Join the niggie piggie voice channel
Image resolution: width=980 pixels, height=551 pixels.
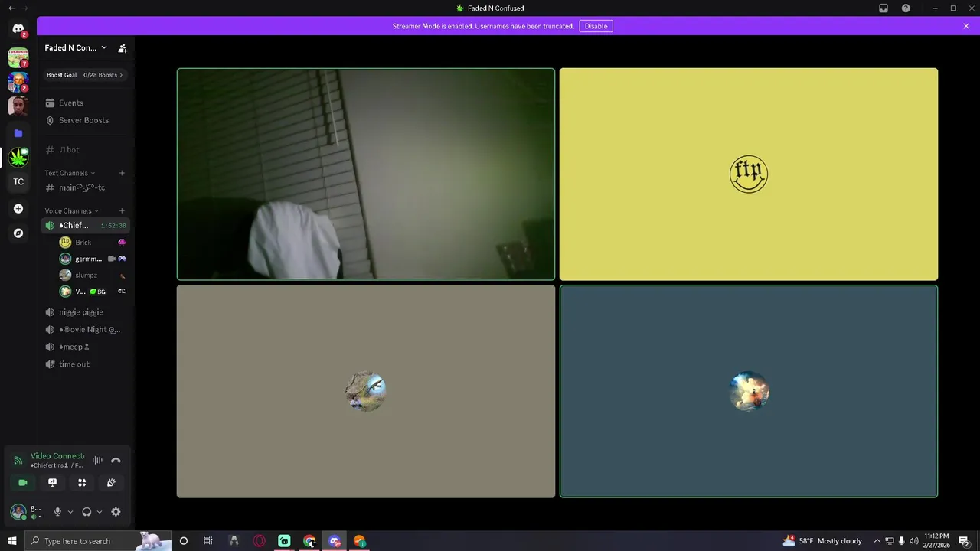85,312
